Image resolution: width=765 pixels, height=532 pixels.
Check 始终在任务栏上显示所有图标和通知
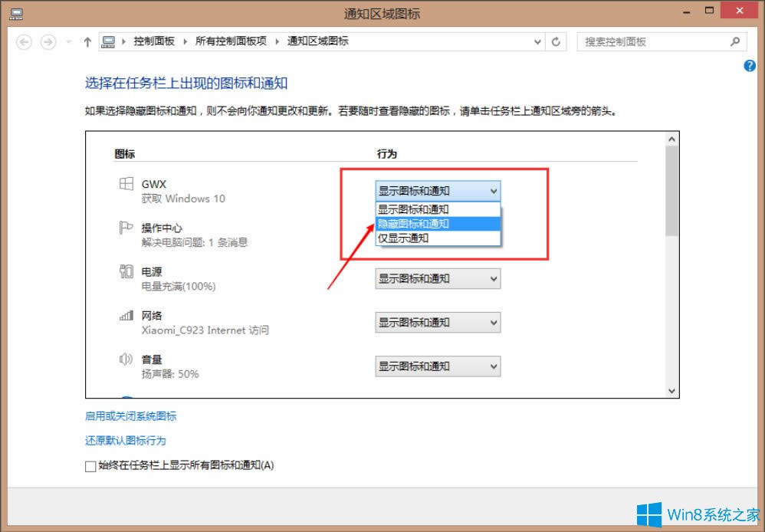[x=90, y=465]
